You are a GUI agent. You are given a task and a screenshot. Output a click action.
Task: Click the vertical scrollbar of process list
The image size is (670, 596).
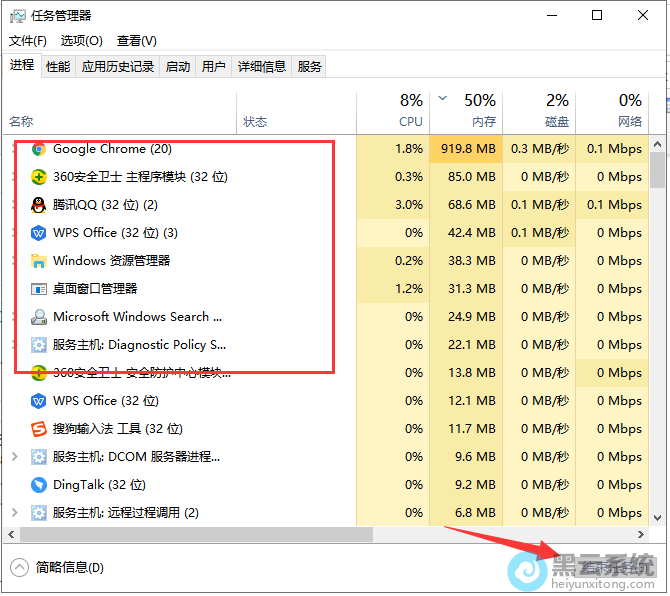[657, 169]
